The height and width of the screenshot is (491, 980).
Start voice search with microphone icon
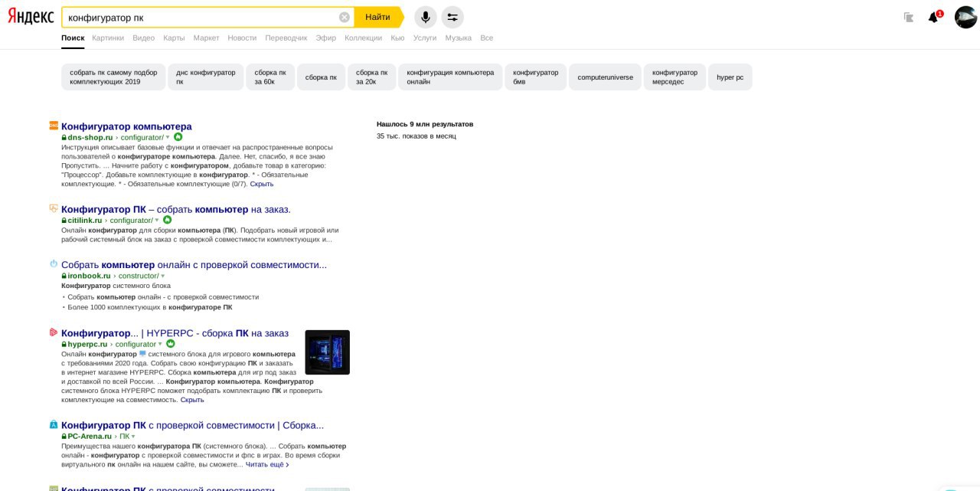point(426,17)
